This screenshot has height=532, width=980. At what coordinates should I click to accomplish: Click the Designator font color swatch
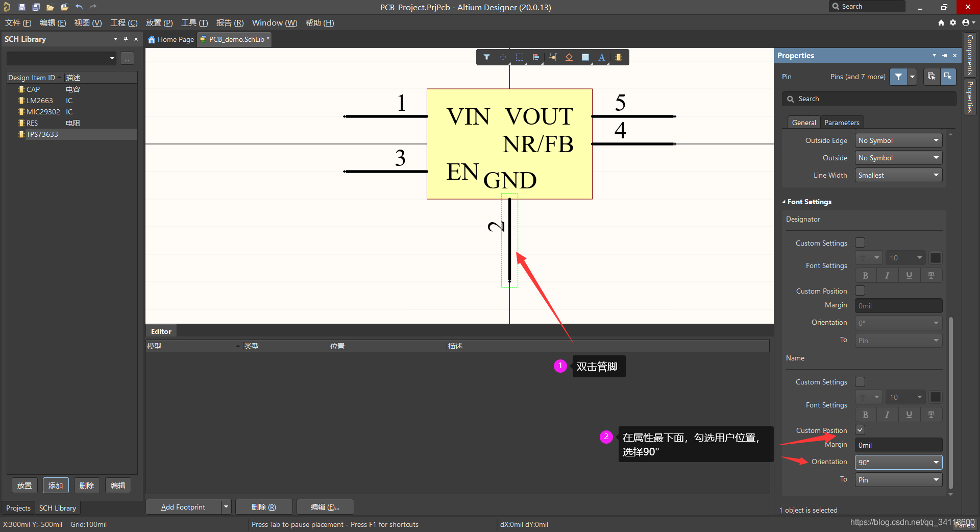point(936,258)
